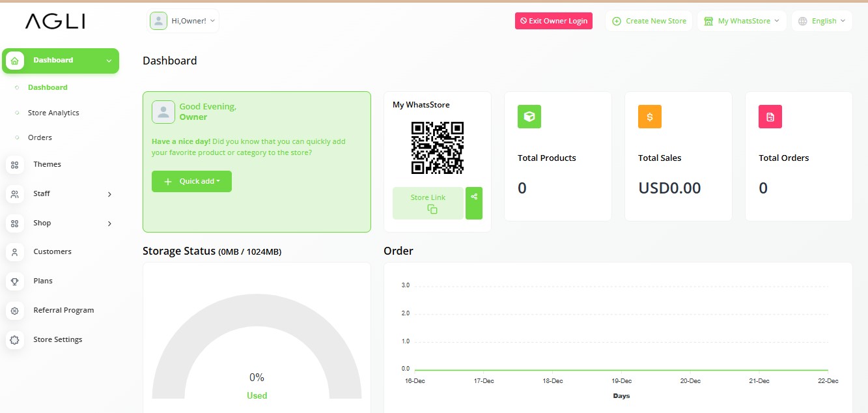Click the Themes sidebar icon

tap(15, 165)
